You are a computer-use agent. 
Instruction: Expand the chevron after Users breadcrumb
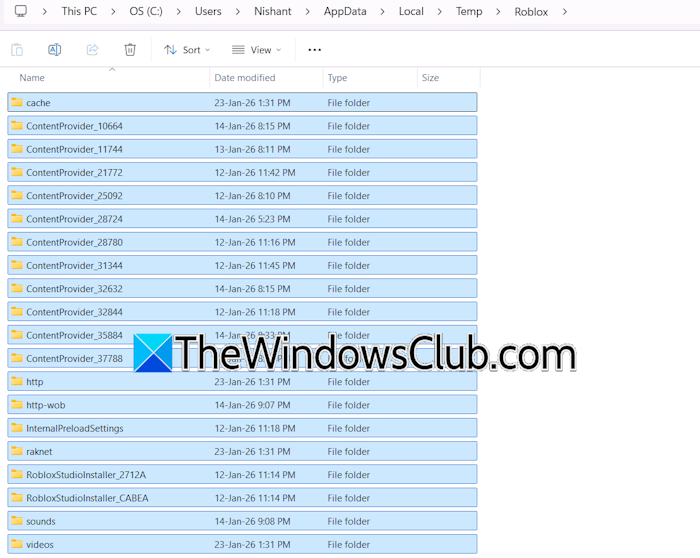pyautogui.click(x=238, y=12)
